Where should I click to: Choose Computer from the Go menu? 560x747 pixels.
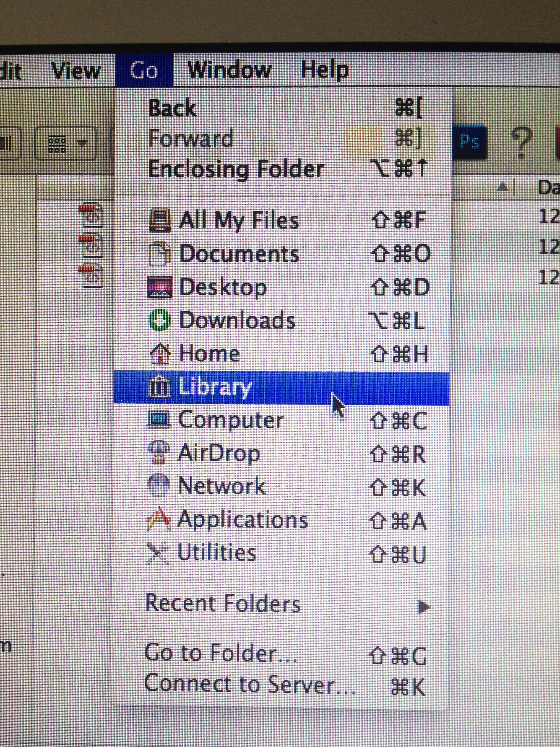281,421
